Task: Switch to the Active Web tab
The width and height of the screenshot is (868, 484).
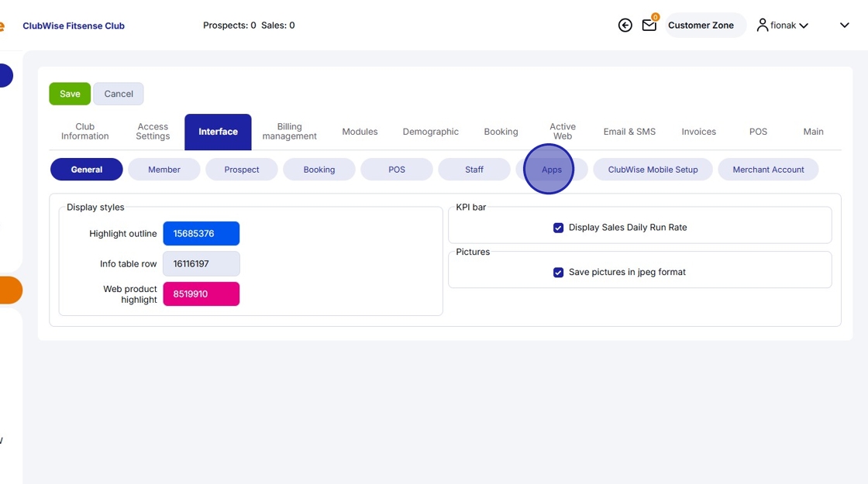Action: coord(563,132)
